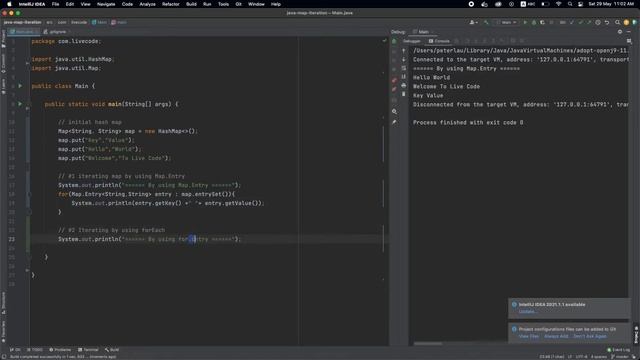Run Main with the green Run button
Viewport: 640px width, 360px height.
[x=525, y=22]
